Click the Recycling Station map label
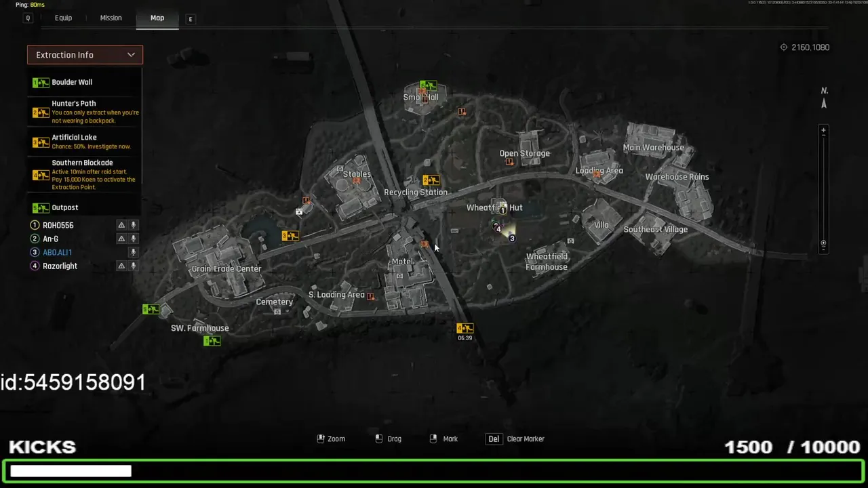This screenshot has height=488, width=868. coord(416,192)
